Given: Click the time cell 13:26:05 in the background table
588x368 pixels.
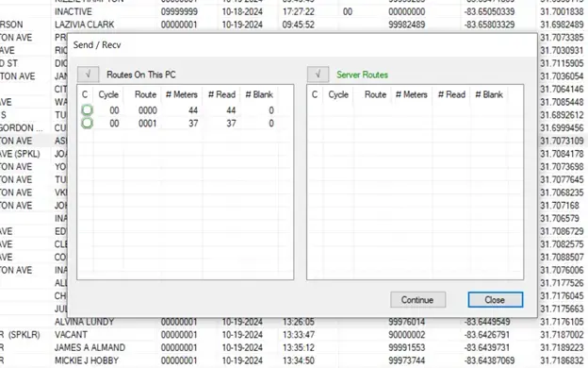Looking at the screenshot, I should pyautogui.click(x=298, y=322).
